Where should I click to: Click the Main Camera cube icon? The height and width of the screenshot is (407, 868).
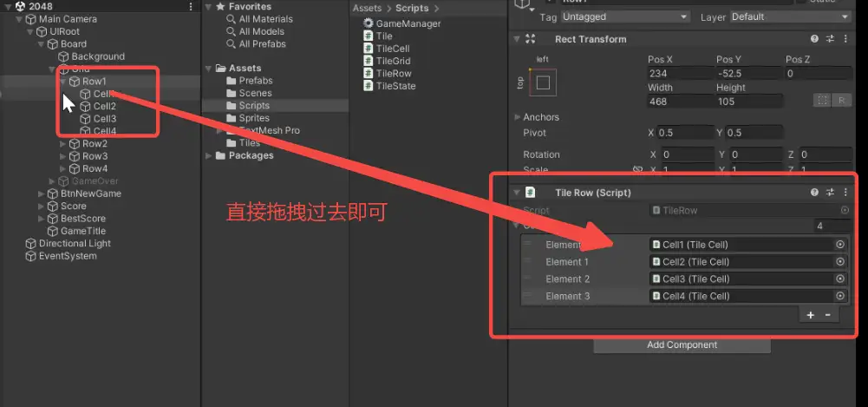(31, 19)
